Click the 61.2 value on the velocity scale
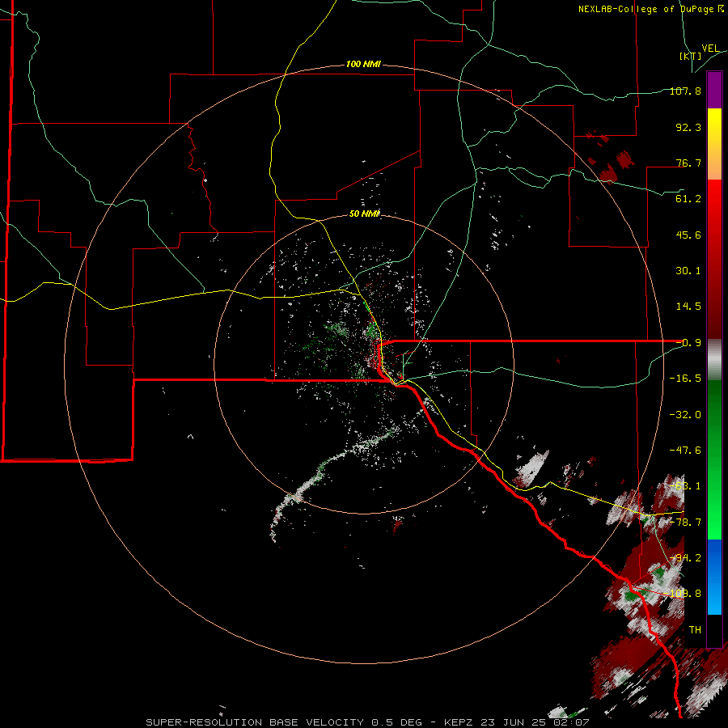Viewport: 728px width, 728px height. coord(688,199)
